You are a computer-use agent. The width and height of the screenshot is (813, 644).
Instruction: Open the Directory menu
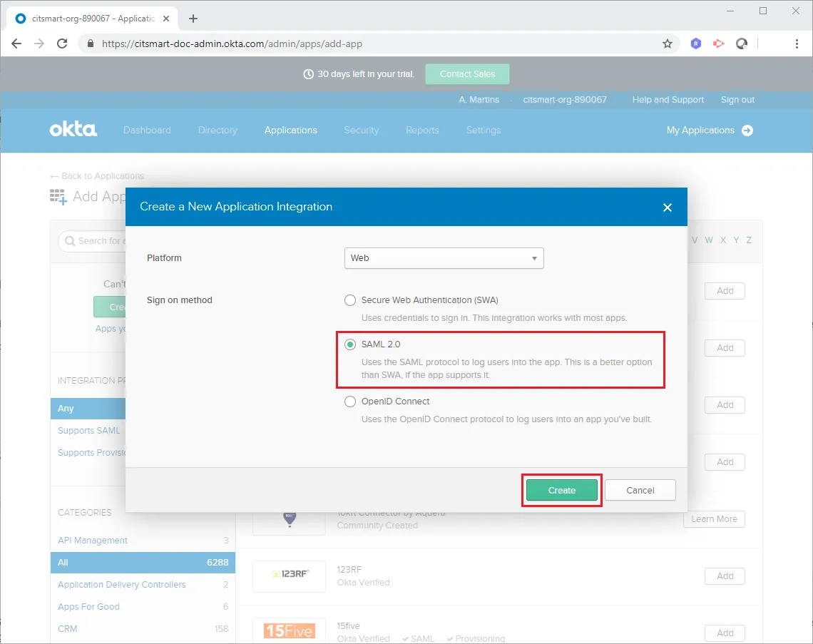tap(218, 130)
